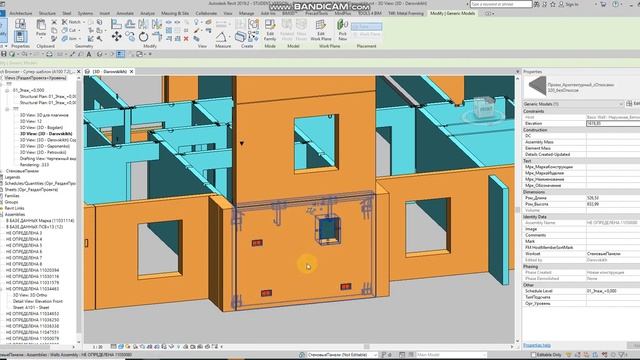Open the Architecture ribbon tab
640x360 pixels.
click(20, 13)
